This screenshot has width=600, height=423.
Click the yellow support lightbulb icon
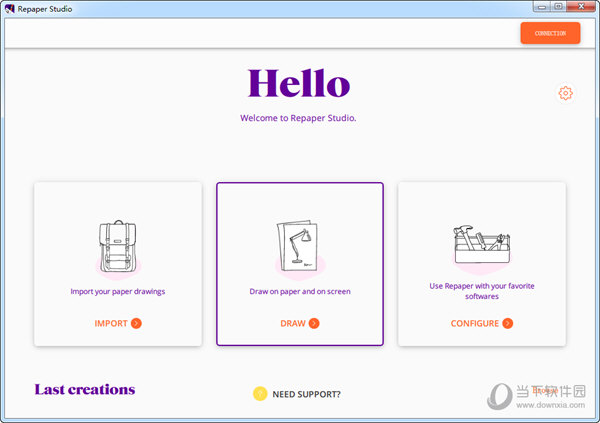(260, 394)
